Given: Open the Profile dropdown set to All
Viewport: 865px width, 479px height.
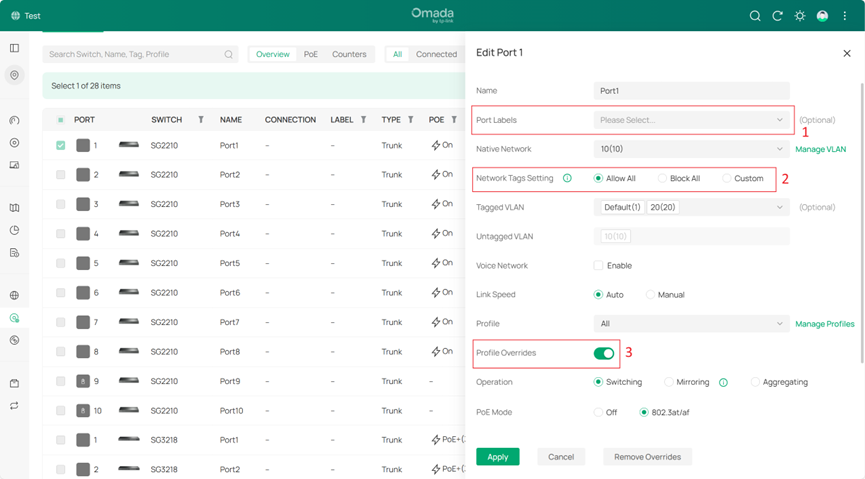Looking at the screenshot, I should click(x=691, y=324).
